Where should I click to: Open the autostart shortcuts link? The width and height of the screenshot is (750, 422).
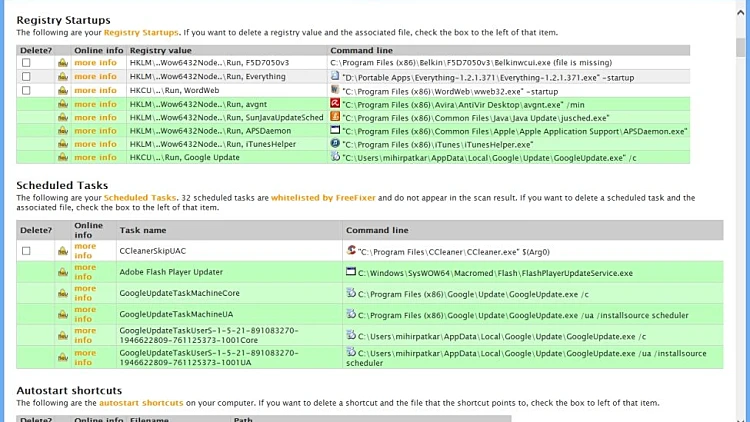[141, 403]
